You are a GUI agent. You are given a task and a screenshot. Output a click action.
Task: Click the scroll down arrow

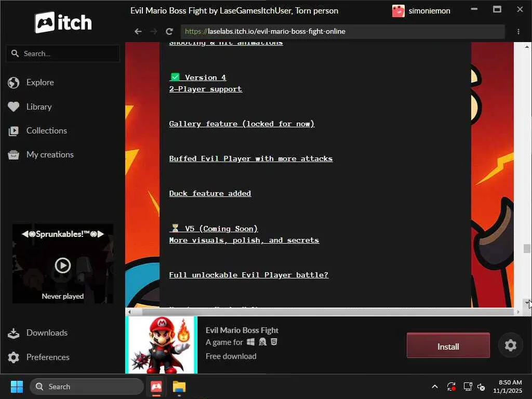[x=527, y=302]
